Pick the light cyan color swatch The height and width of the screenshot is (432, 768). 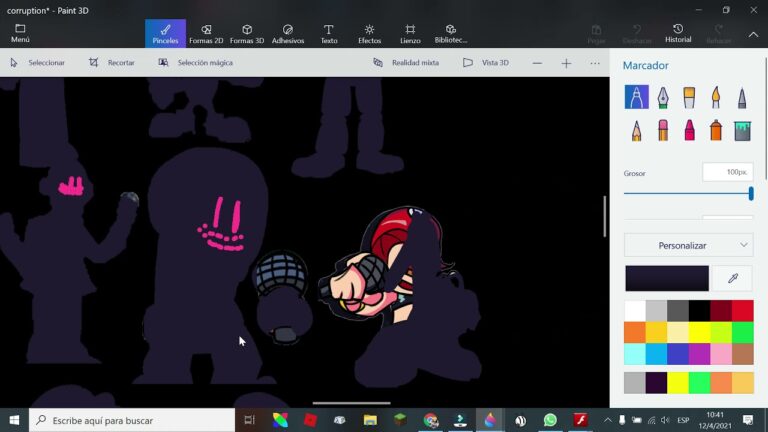(635, 354)
